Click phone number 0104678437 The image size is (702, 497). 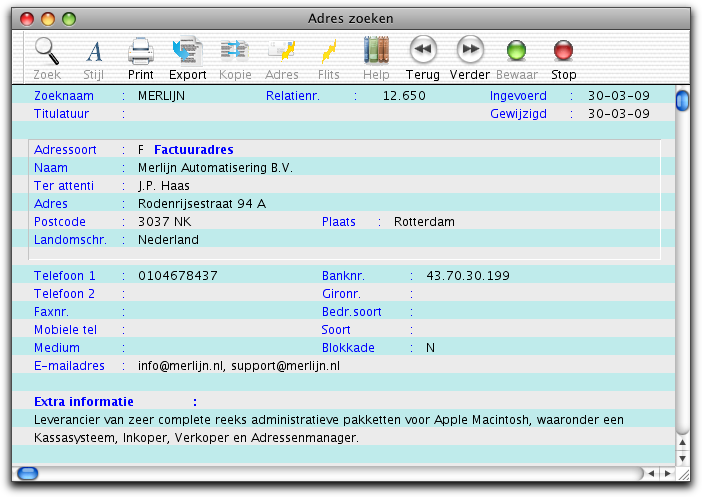pyautogui.click(x=178, y=275)
